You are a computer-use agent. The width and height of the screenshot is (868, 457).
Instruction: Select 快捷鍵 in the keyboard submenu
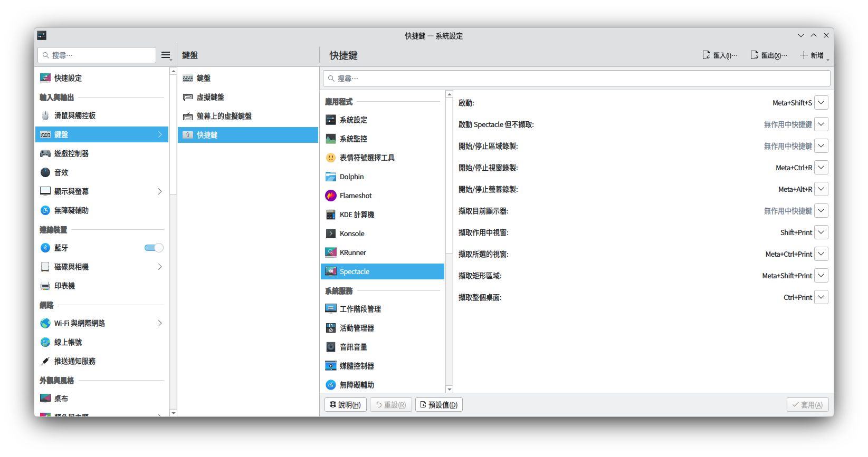click(248, 135)
